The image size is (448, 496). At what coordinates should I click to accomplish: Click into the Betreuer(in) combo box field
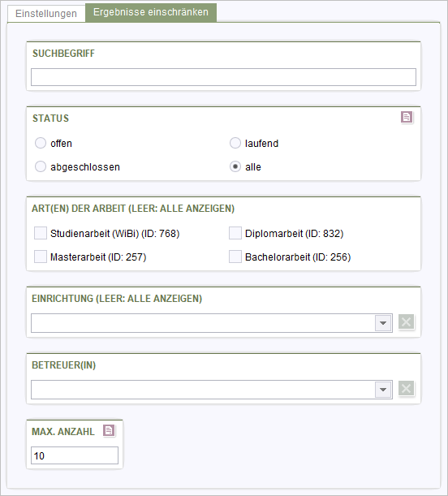203,390
